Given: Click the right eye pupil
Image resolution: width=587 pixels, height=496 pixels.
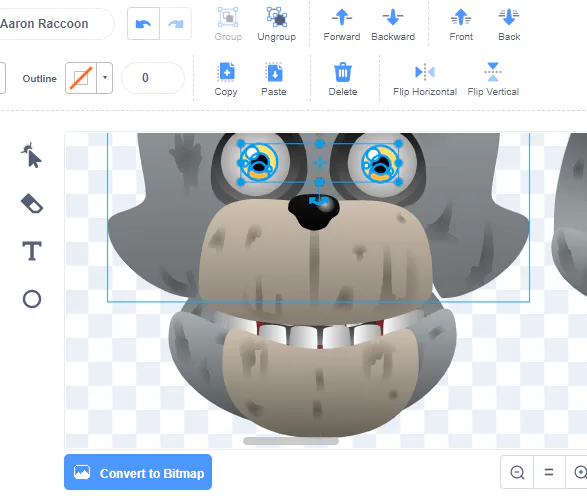Looking at the screenshot, I should click(381, 165).
